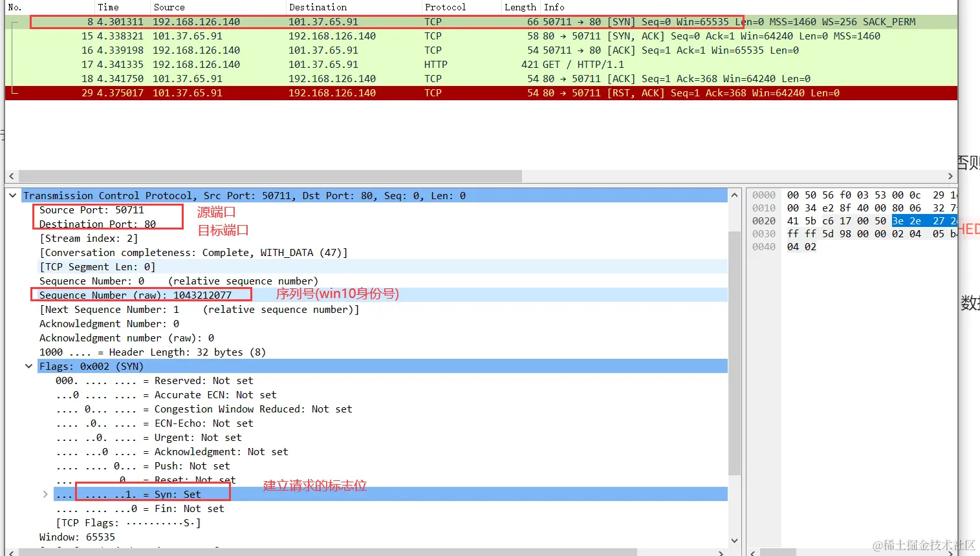Click hex offset row 0010
Image resolution: width=980 pixels, height=556 pixels.
pyautogui.click(x=763, y=208)
